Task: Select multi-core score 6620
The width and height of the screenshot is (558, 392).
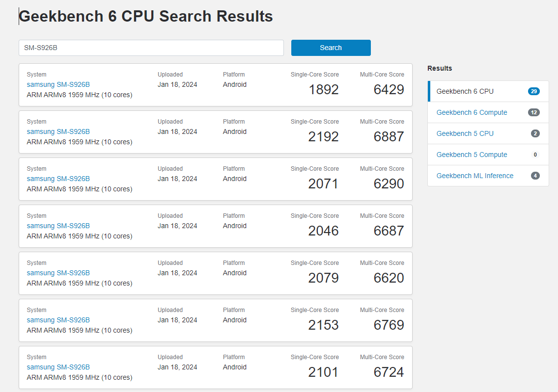Action: point(389,278)
